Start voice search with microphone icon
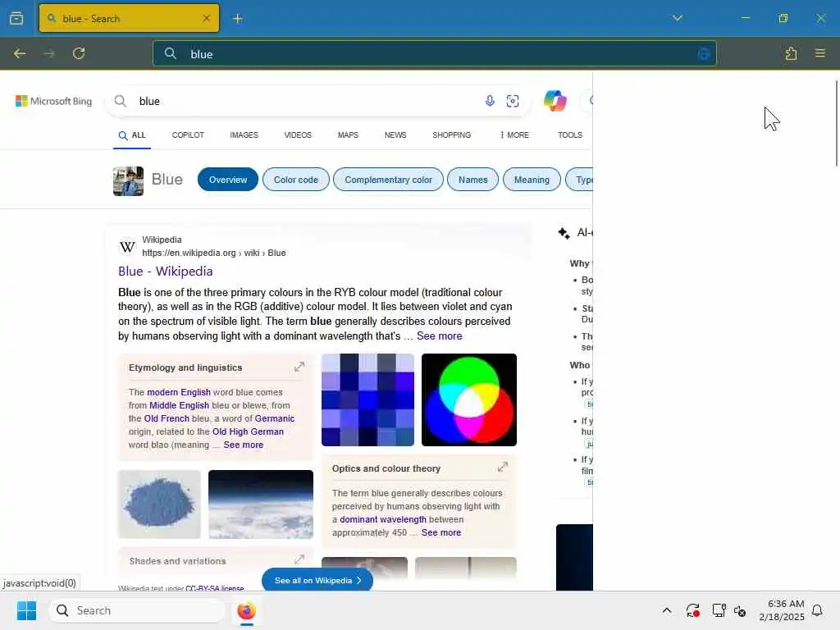Screen dimensions: 840x630 click(x=490, y=101)
